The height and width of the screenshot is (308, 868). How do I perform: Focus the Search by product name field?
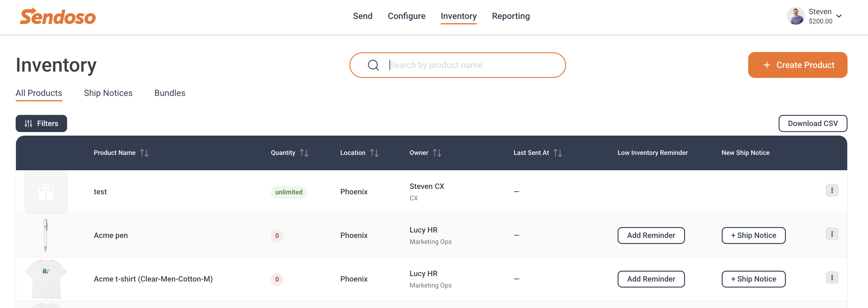[x=457, y=65]
